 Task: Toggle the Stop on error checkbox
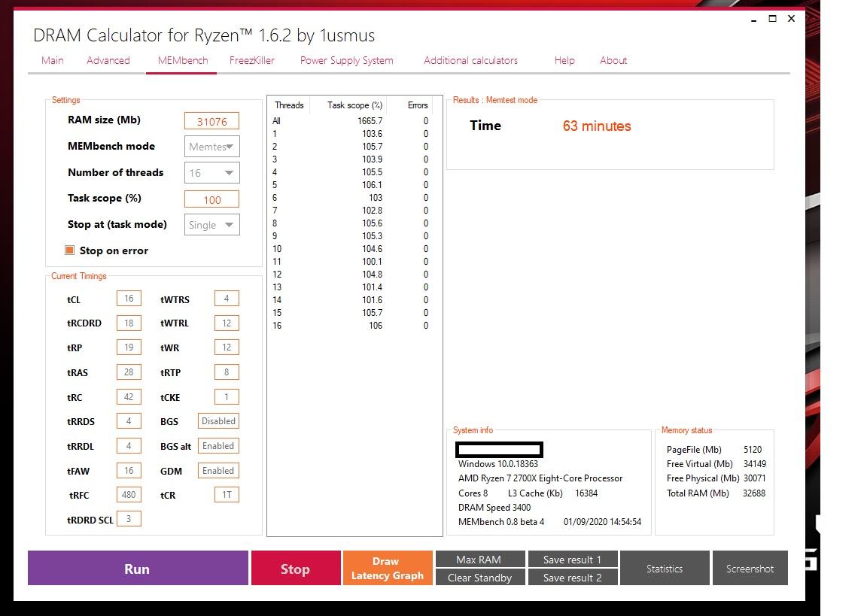[x=70, y=250]
